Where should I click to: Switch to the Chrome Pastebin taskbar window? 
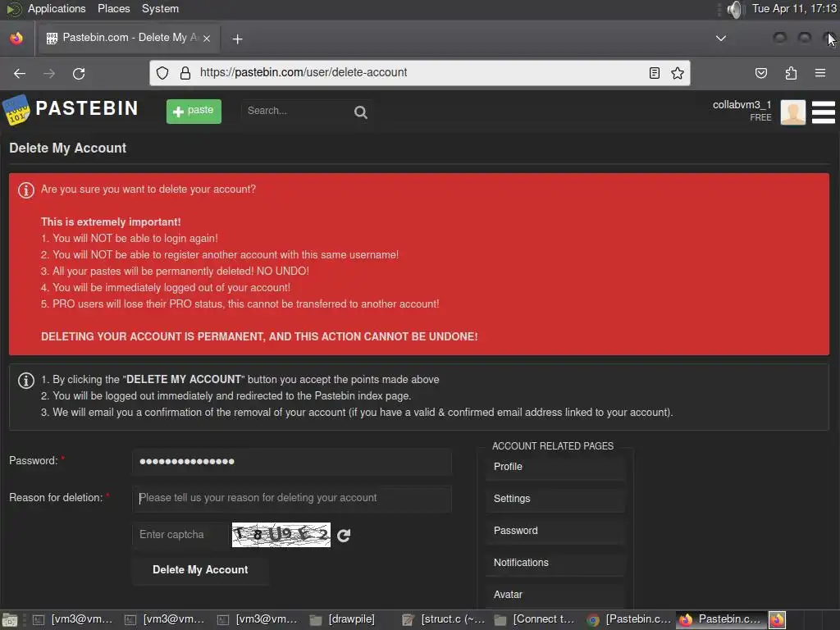[x=628, y=620]
